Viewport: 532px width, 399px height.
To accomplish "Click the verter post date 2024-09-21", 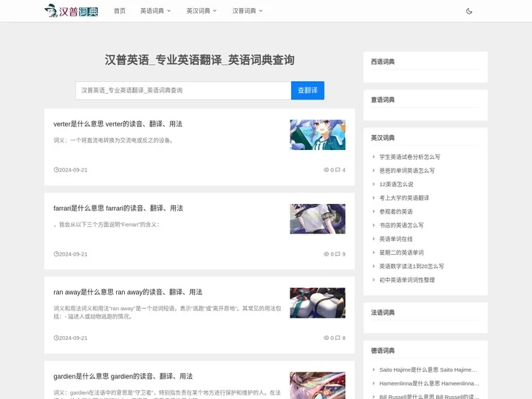I will (x=73, y=170).
